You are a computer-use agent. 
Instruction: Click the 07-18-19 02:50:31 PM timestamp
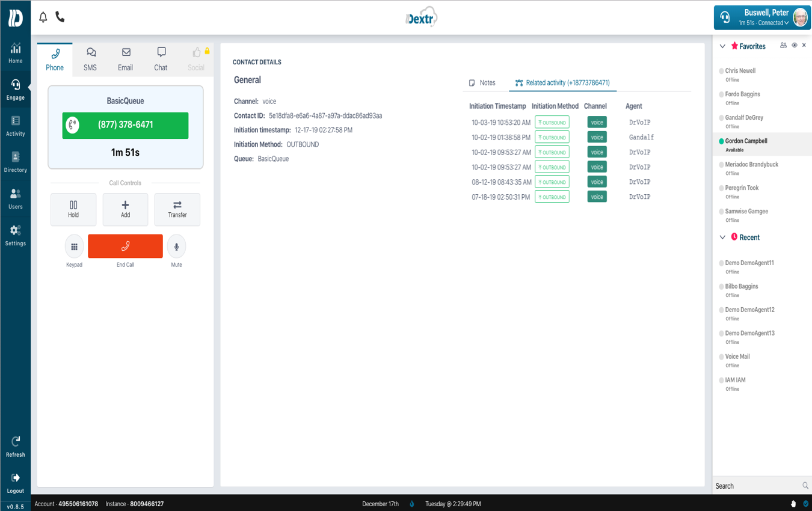pos(501,197)
